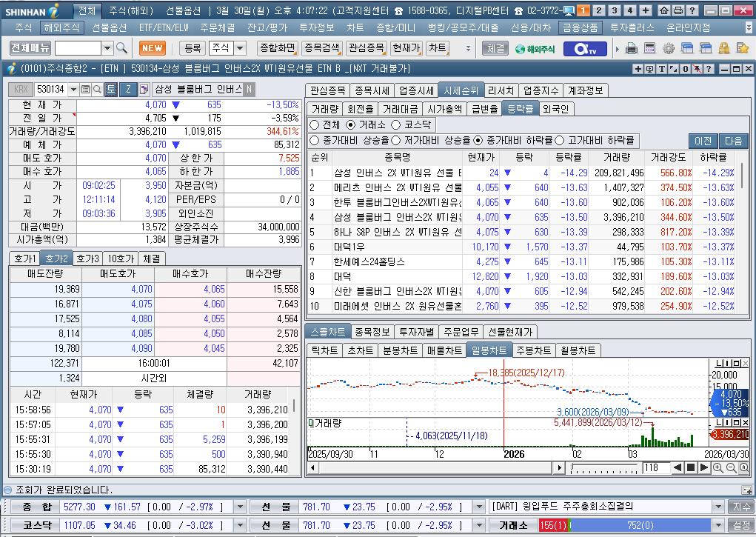Viewport: 756px width, 537px height.
Task: Open the gear settings icon in toolbar
Action: pyautogui.click(x=668, y=48)
